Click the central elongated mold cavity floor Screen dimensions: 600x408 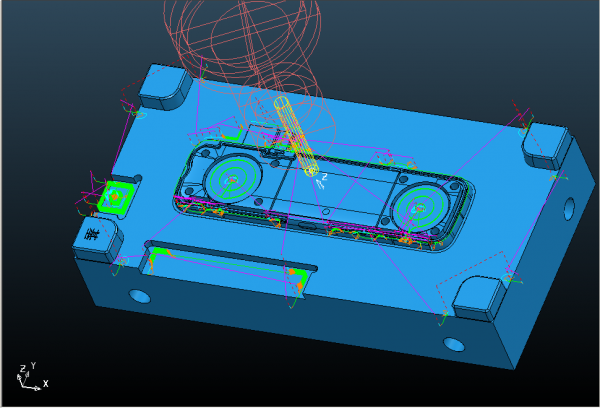point(330,200)
